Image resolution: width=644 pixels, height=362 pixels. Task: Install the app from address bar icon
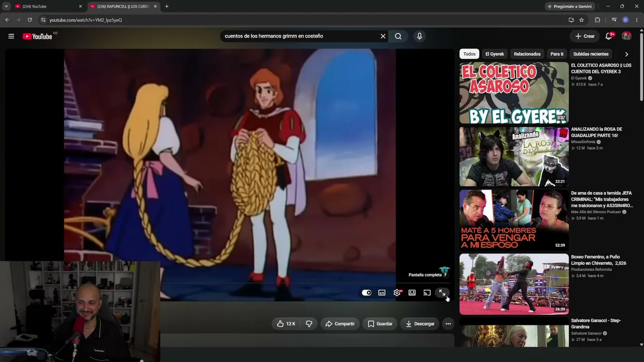pyautogui.click(x=571, y=20)
